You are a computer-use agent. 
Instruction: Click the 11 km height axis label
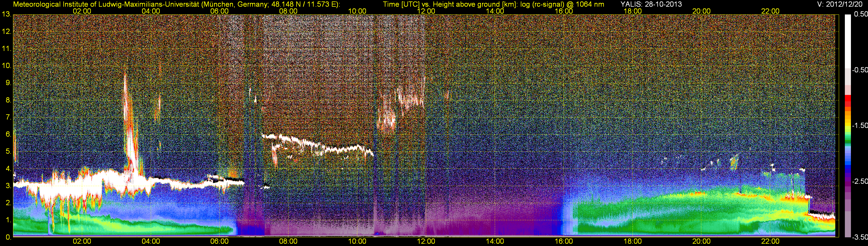pos(6,49)
